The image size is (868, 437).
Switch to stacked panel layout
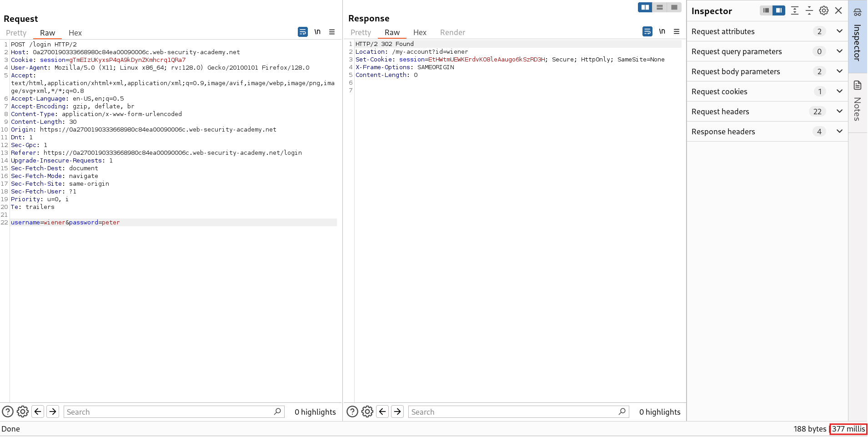tap(660, 7)
